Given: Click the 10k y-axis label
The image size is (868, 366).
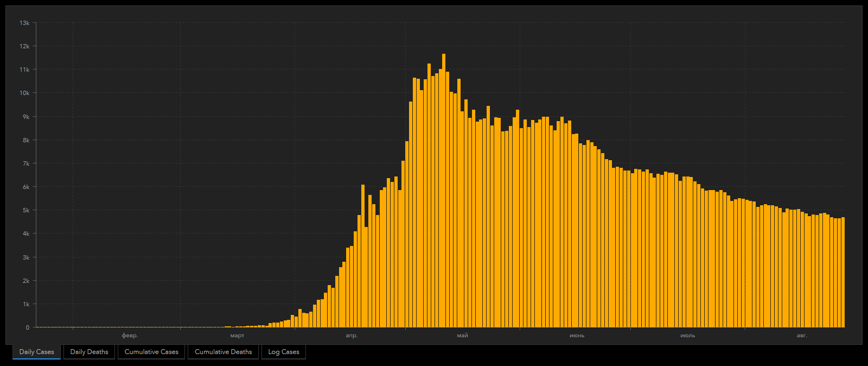Looking at the screenshot, I should [x=24, y=93].
